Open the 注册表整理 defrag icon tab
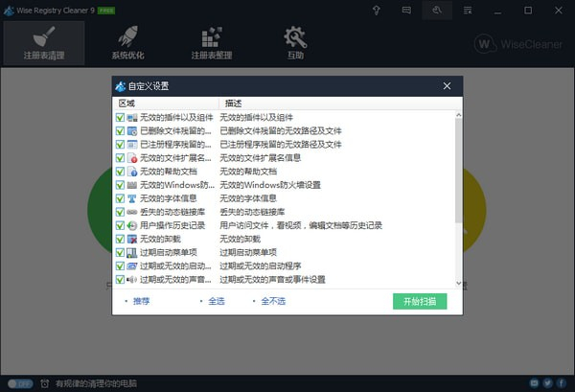 pos(211,42)
